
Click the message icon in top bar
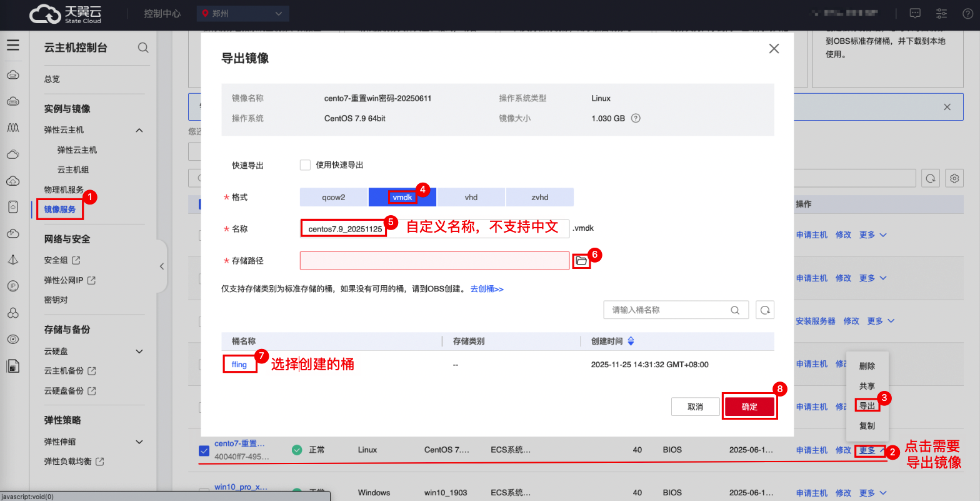pos(915,13)
